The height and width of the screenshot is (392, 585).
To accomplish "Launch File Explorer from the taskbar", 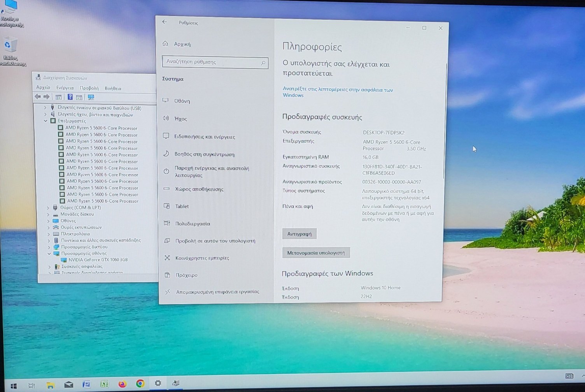I will click(x=50, y=385).
